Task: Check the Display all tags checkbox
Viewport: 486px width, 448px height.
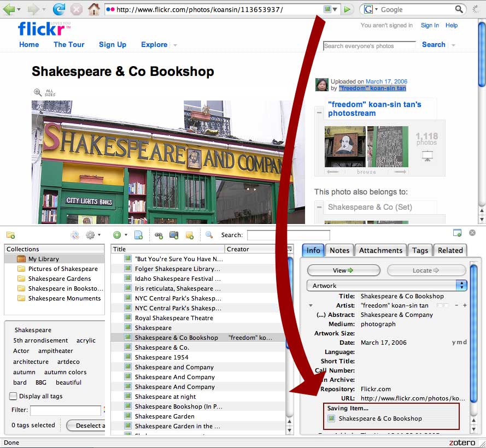Action: pos(13,396)
